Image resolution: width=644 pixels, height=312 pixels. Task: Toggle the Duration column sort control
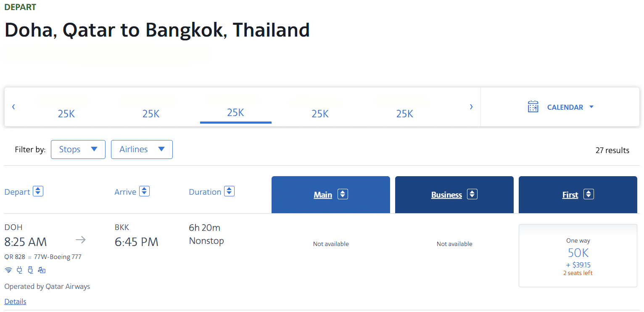(230, 191)
